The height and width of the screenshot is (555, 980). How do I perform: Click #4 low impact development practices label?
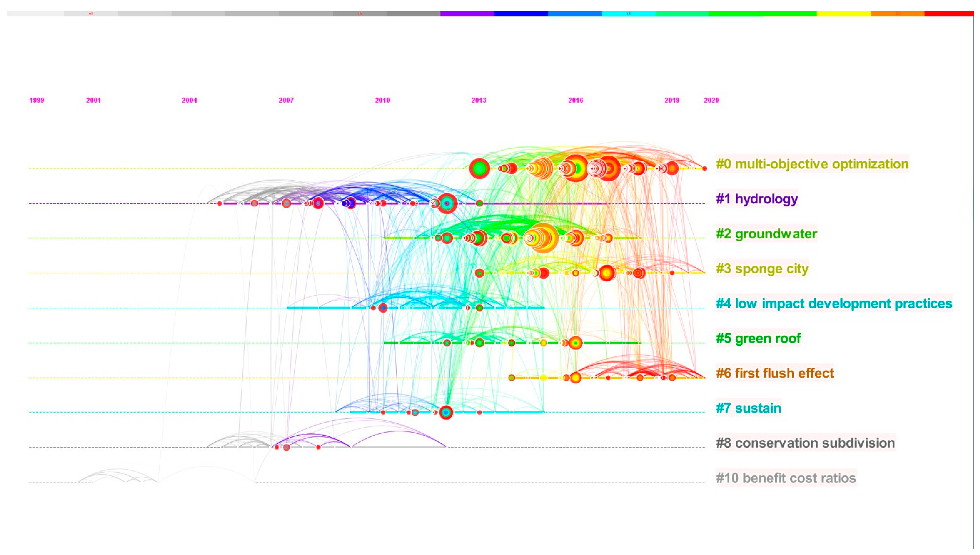(x=833, y=303)
